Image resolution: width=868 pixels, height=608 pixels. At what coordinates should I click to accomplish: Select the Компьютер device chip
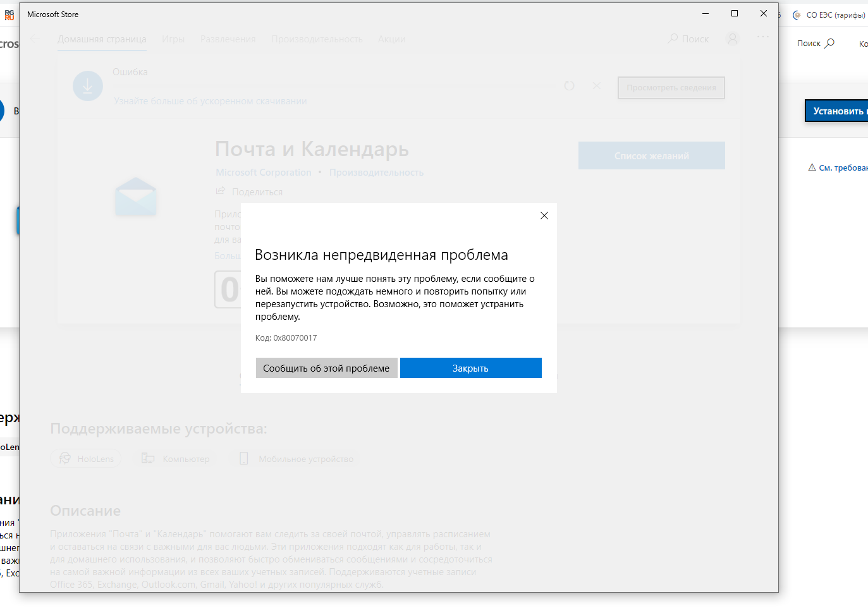pos(175,459)
